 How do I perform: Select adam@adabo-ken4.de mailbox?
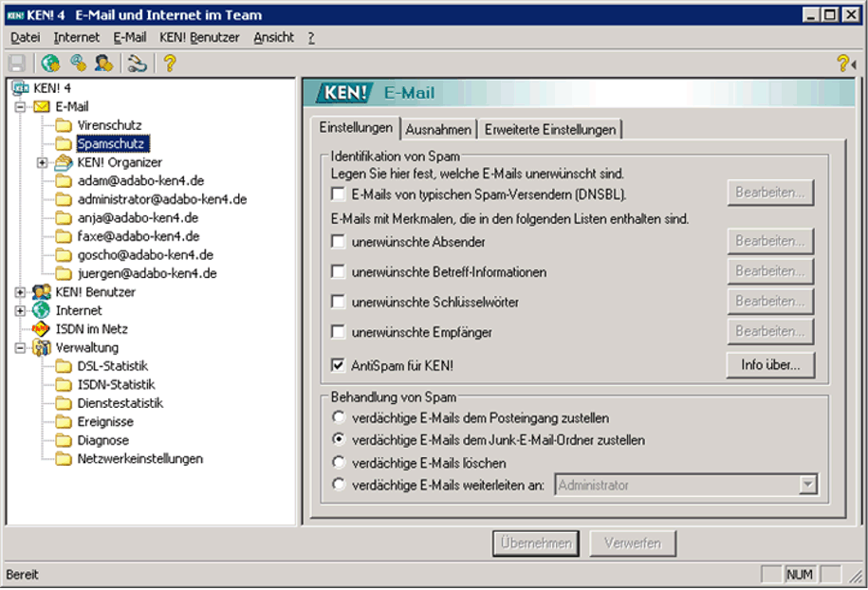(140, 181)
